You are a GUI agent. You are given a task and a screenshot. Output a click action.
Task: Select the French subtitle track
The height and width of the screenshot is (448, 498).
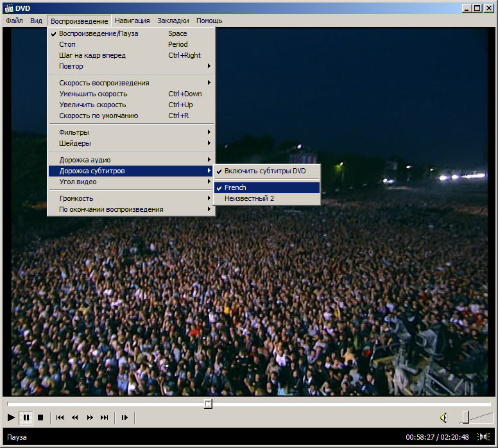[x=236, y=187]
